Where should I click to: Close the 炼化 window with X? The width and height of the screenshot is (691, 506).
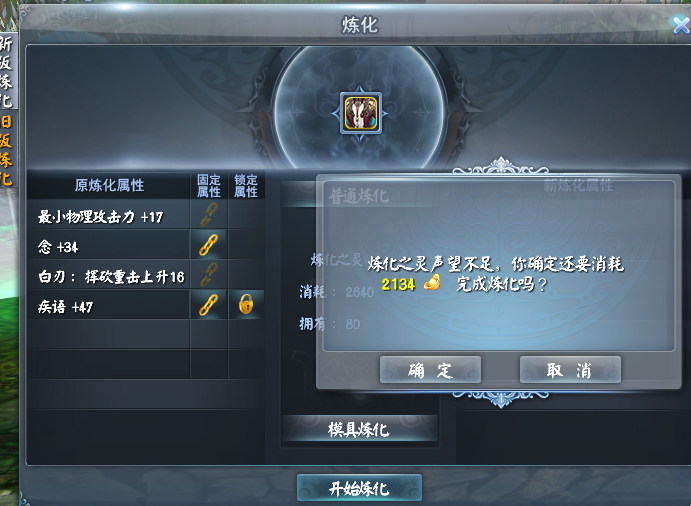(x=681, y=25)
